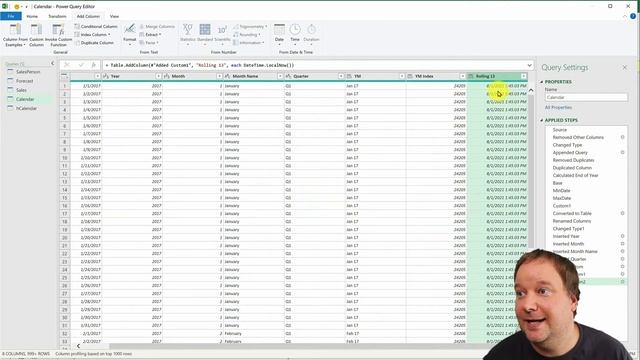
Task: Open the Help icon in ribbon corner
Action: [x=633, y=16]
